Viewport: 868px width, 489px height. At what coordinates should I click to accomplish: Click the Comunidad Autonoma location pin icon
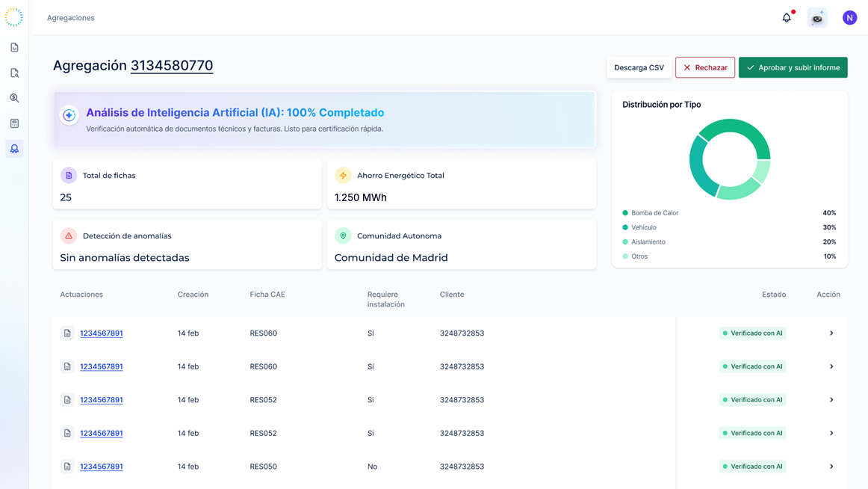[343, 236]
